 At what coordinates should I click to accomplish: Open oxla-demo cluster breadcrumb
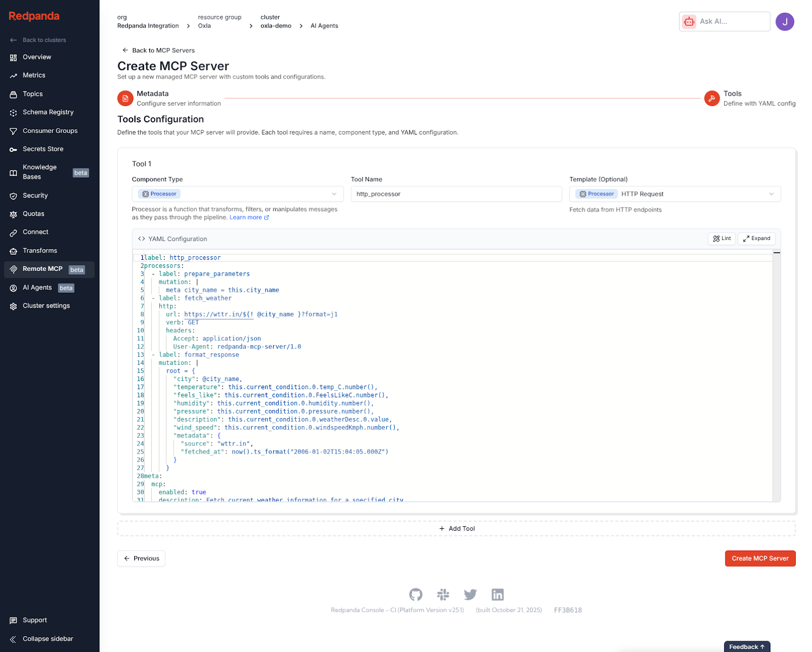click(276, 26)
